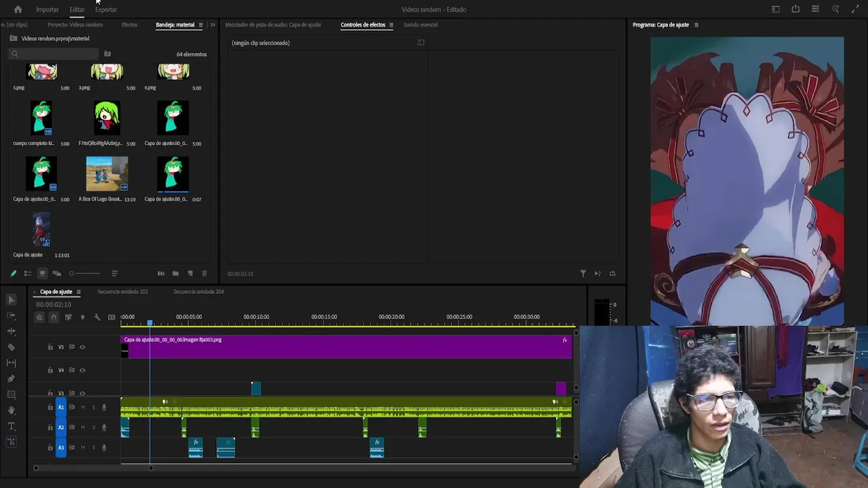Click the new bin from search icon
This screenshot has width=868, height=488.
coord(107,54)
